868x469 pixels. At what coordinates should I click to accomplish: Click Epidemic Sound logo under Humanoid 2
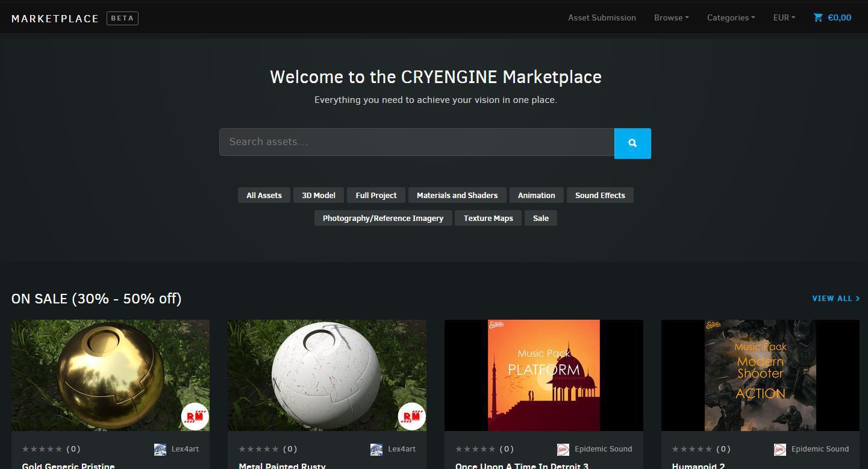tap(780, 449)
